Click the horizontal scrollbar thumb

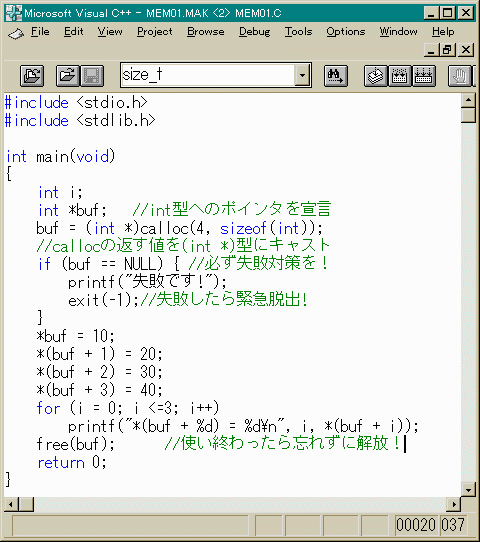tap(26, 504)
